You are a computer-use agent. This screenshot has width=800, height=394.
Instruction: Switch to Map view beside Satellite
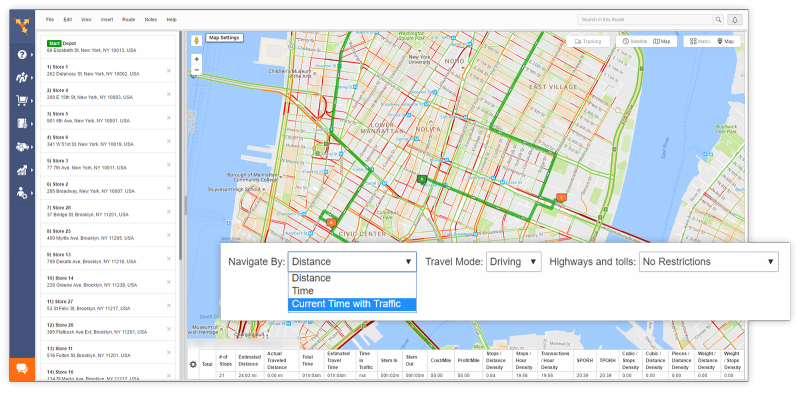(x=662, y=41)
